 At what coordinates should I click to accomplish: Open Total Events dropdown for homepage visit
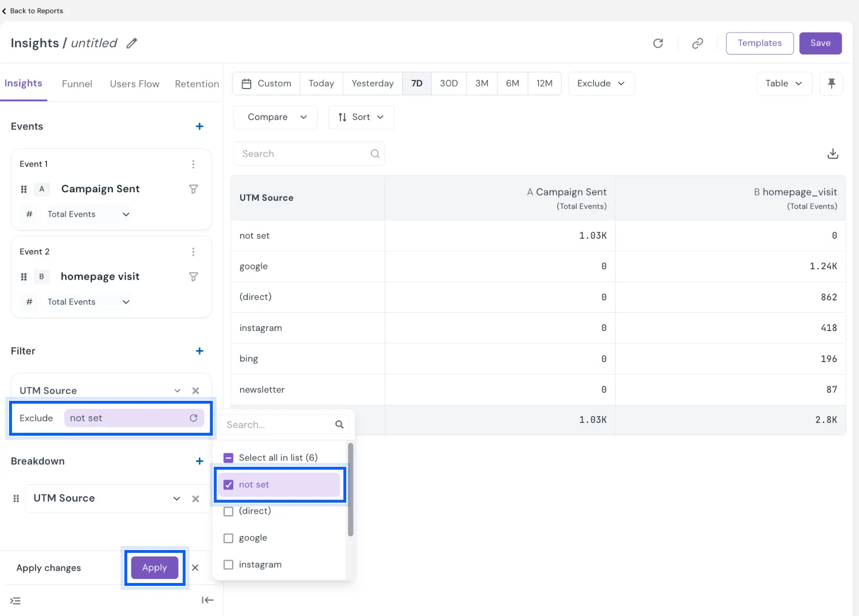88,302
